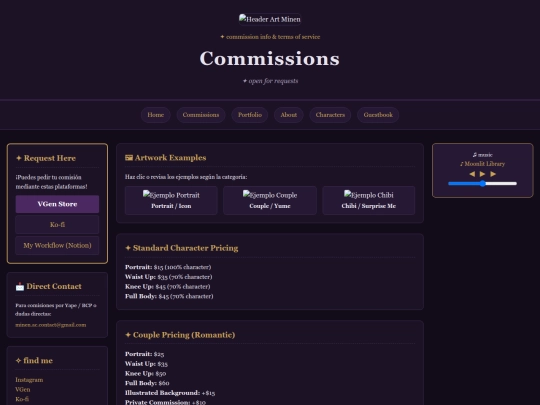Go to the Home page
540x405 pixels.
[156, 115]
